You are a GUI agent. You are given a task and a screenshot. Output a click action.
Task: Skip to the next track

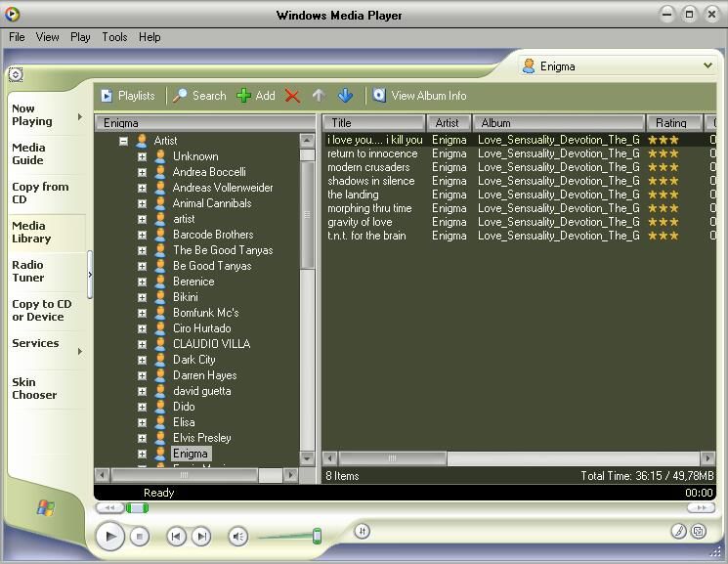pos(201,536)
